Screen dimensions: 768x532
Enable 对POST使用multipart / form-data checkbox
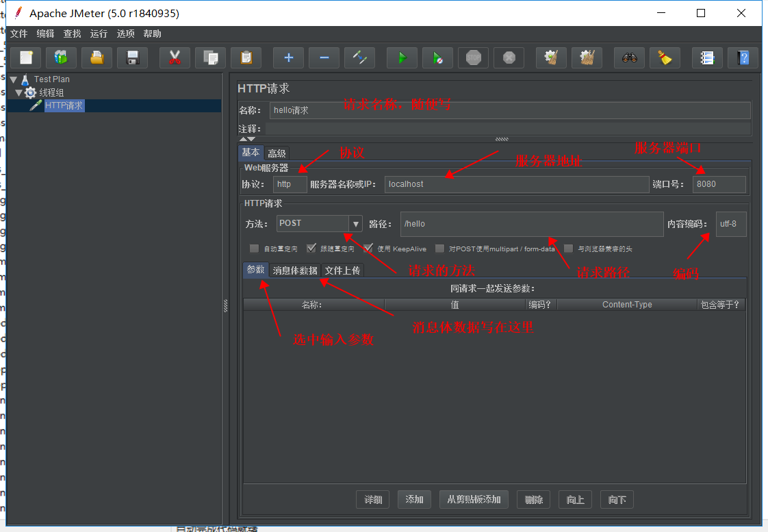pos(440,249)
